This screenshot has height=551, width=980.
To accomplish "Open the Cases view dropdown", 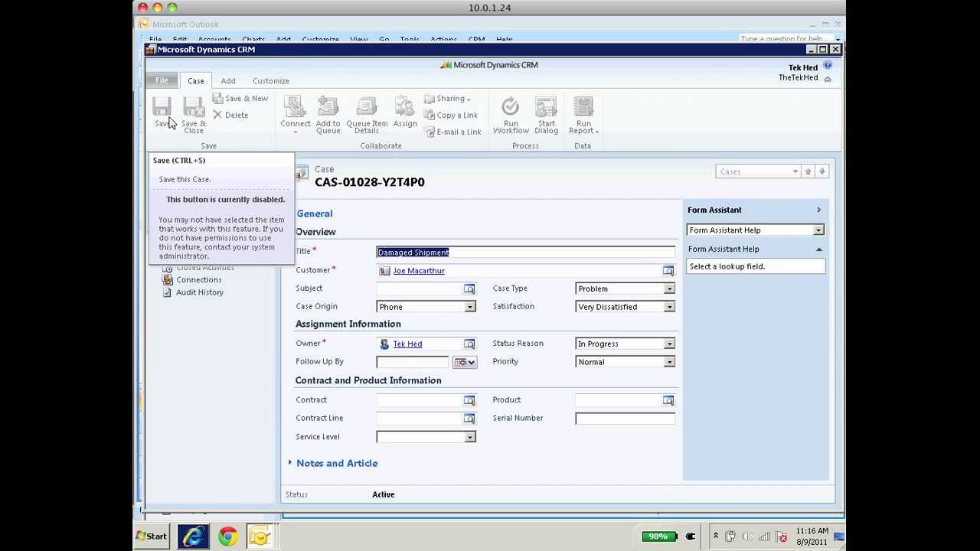I will pos(795,171).
